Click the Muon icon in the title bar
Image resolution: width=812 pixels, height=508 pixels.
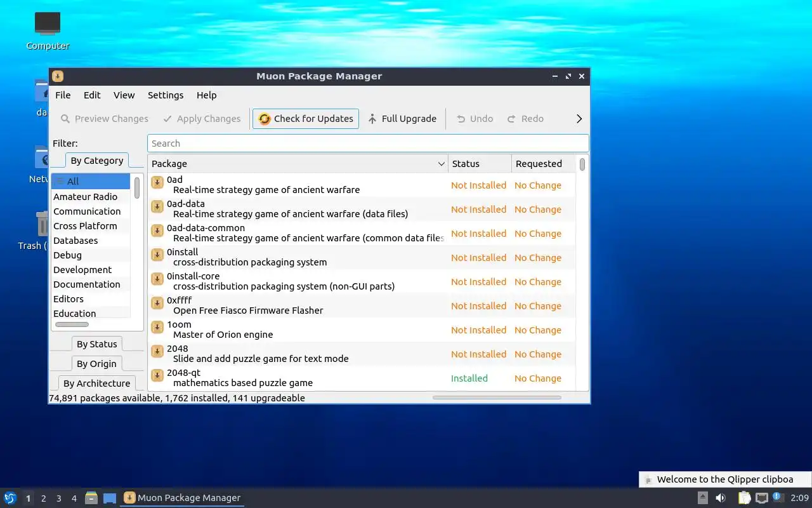[57, 76]
